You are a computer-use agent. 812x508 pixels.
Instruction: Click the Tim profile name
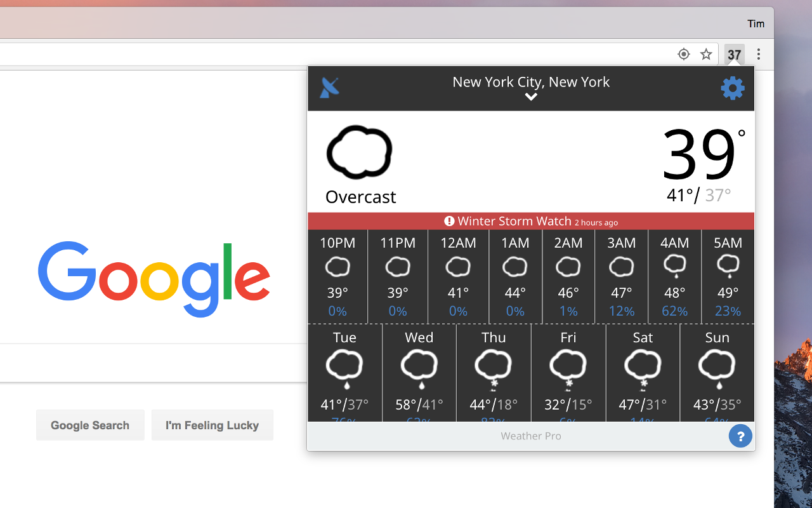click(x=756, y=23)
